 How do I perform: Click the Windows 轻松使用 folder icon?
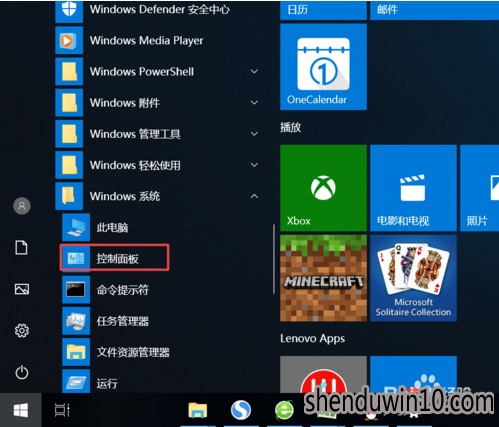click(69, 165)
